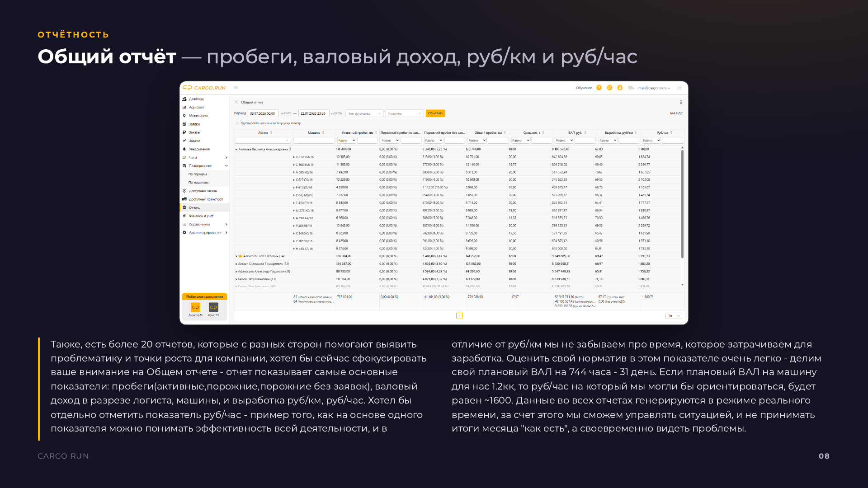
Task: Expand the Чаты sidebar submenu
Action: (x=226, y=157)
